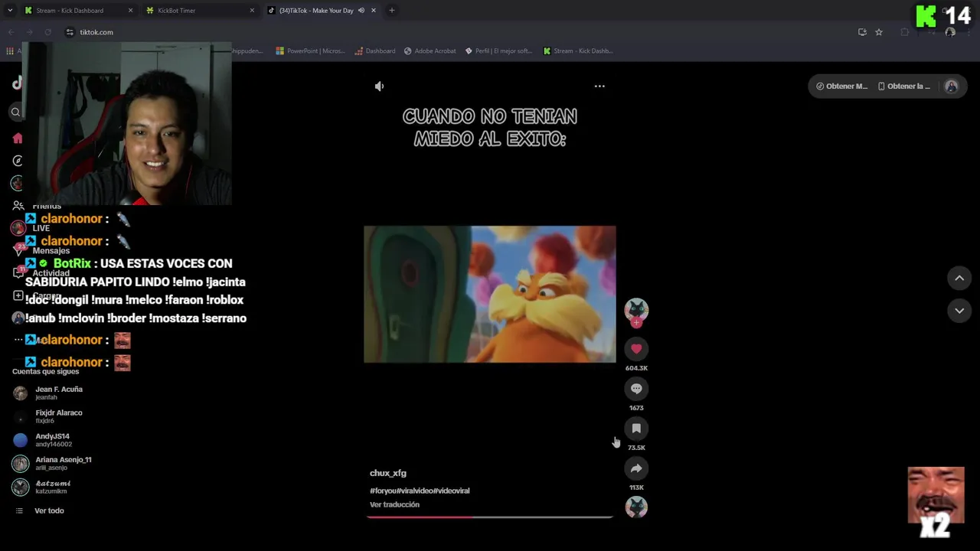This screenshot has height=551, width=980.
Task: Click the Obtener M... button
Action: coord(842,86)
